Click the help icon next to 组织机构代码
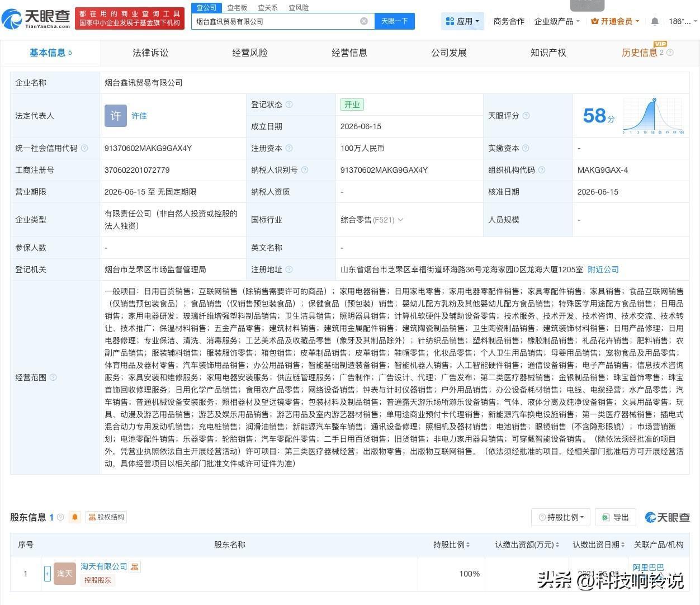The width and height of the screenshot is (700, 605). click(x=541, y=170)
